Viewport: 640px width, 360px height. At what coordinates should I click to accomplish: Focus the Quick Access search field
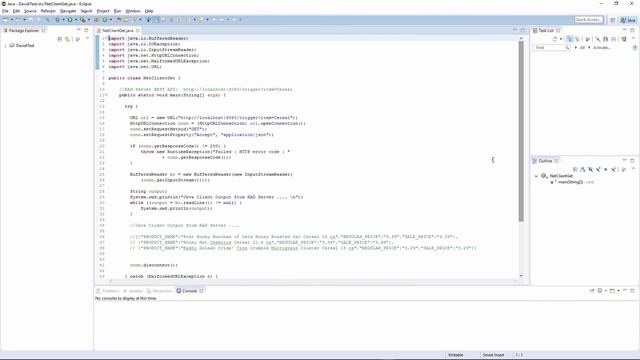[588, 20]
